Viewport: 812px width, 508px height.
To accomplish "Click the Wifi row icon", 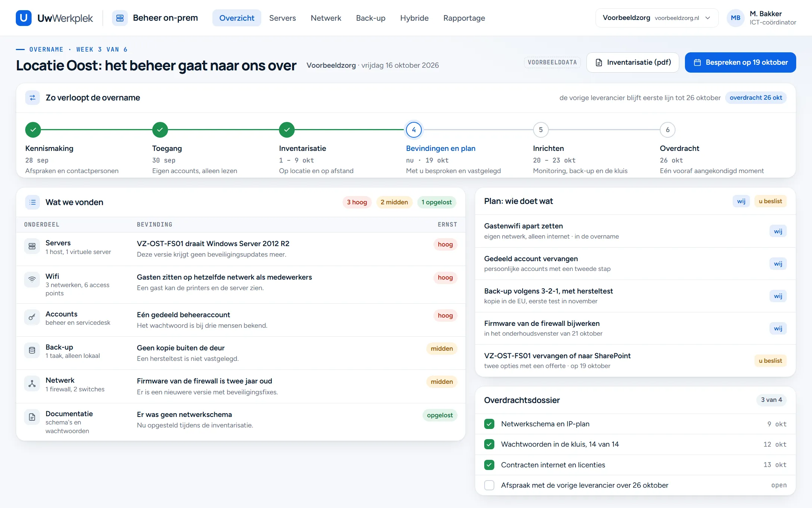I will [32, 280].
